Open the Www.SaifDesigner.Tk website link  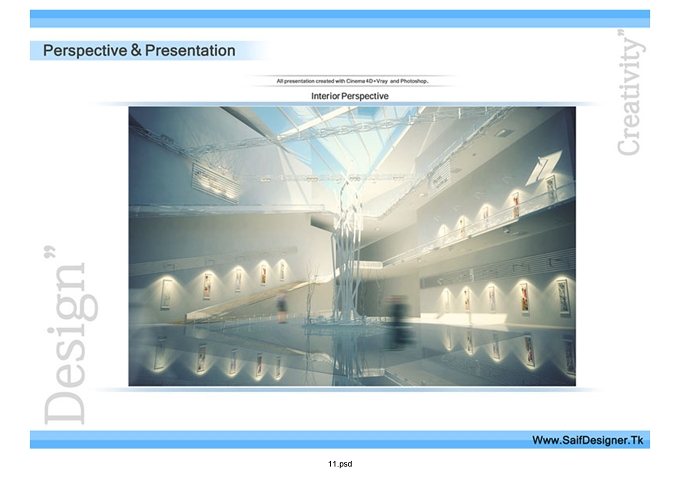(588, 440)
